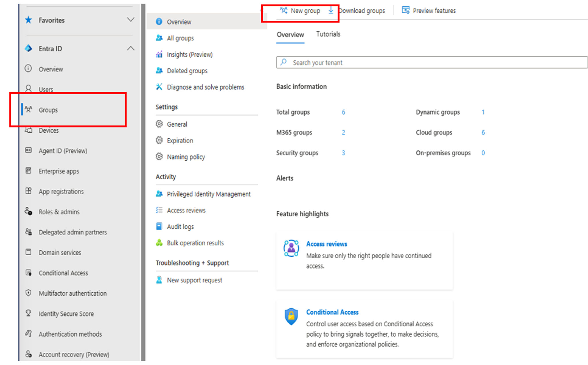The image size is (588, 365).
Task: Click the Insights (Preview) chart icon
Action: [159, 54]
